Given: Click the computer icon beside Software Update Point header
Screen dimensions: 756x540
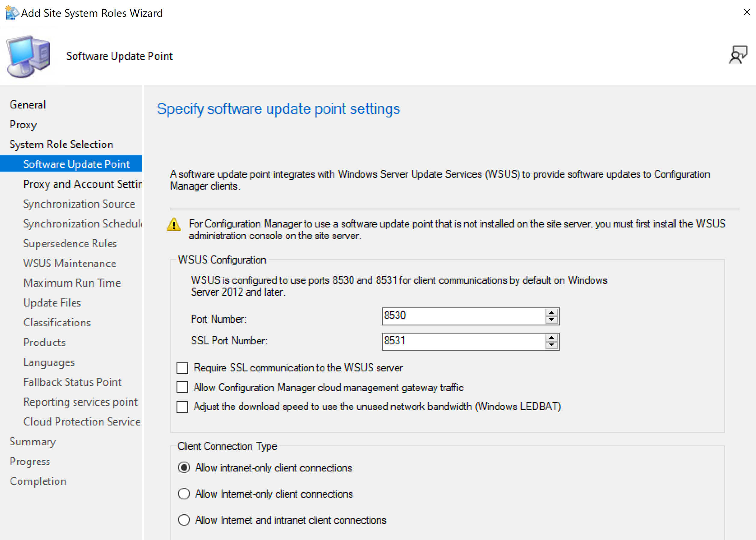Looking at the screenshot, I should point(29,56).
